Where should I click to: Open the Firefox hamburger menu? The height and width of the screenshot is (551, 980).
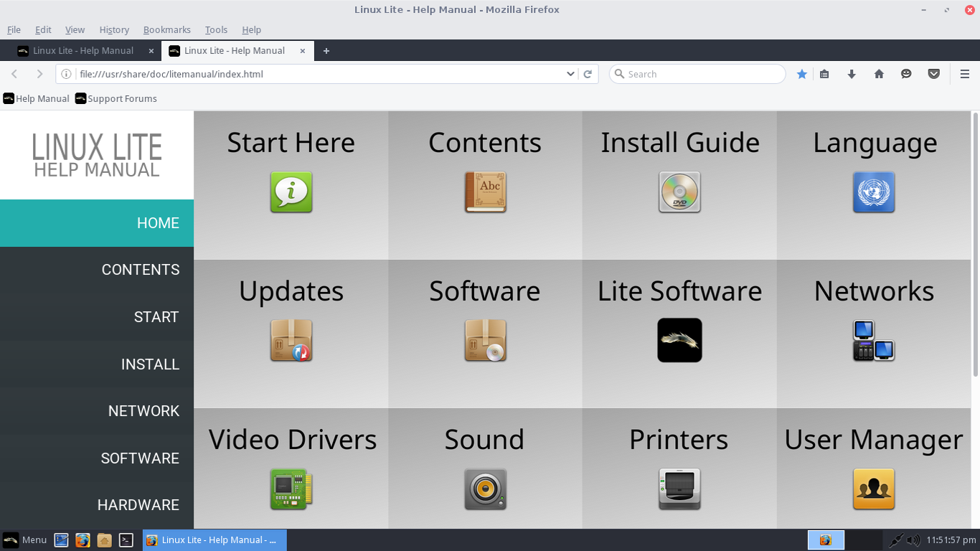tap(965, 74)
